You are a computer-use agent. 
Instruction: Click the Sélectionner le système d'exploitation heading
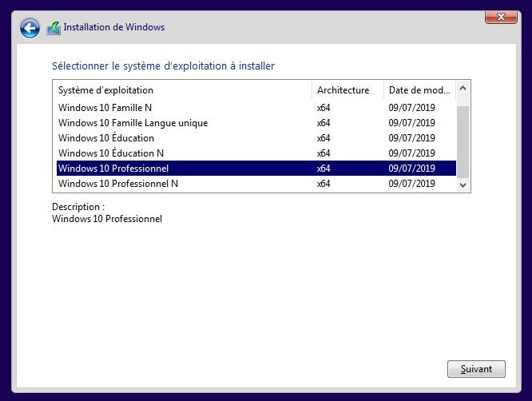163,66
